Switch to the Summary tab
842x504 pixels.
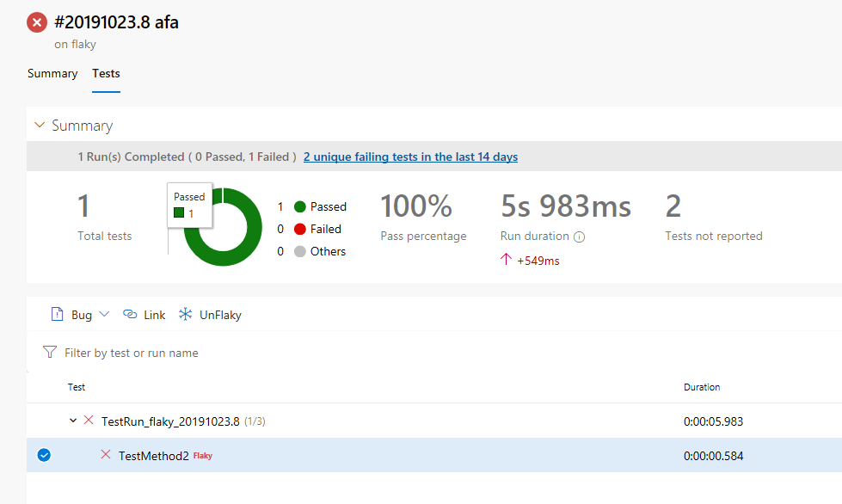pos(52,73)
